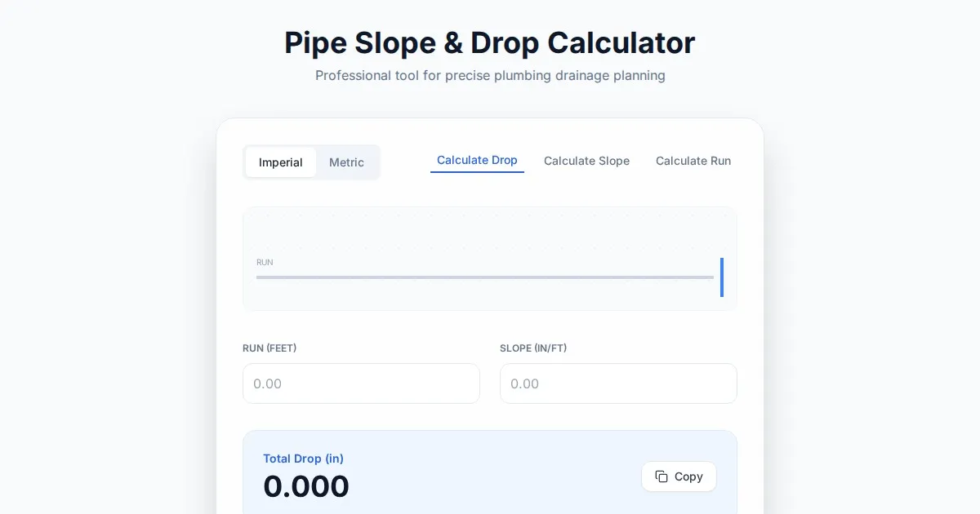Click the Total Drop (in) label
980x514 pixels.
click(303, 459)
